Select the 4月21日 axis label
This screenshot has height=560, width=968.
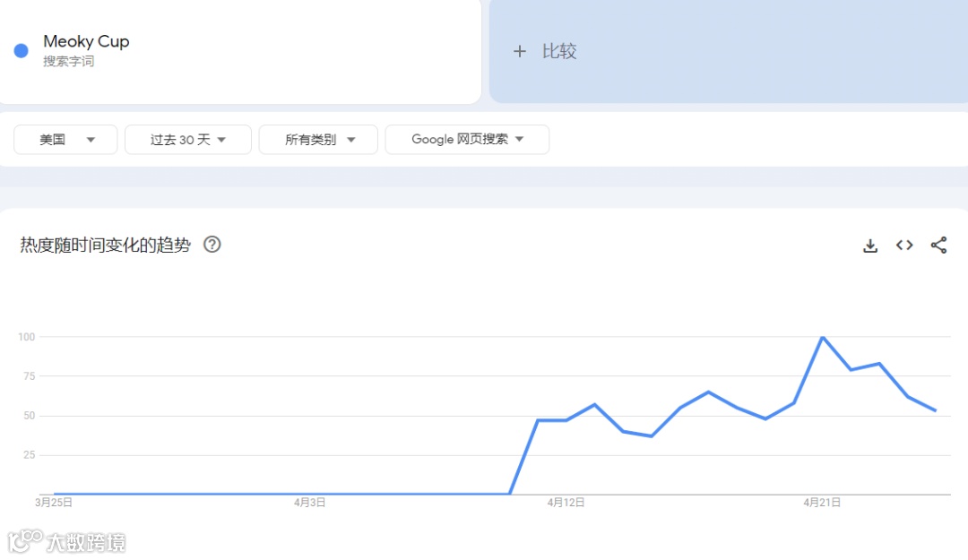click(x=822, y=503)
